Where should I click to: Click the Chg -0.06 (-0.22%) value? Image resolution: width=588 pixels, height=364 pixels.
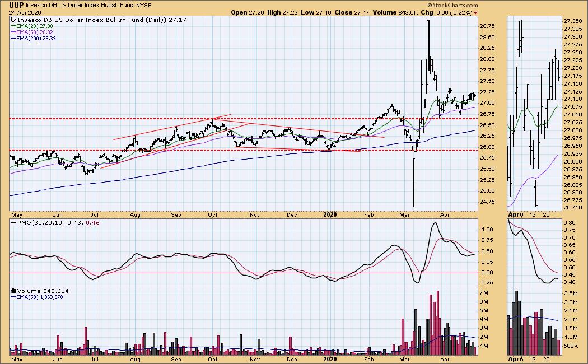pos(447,12)
